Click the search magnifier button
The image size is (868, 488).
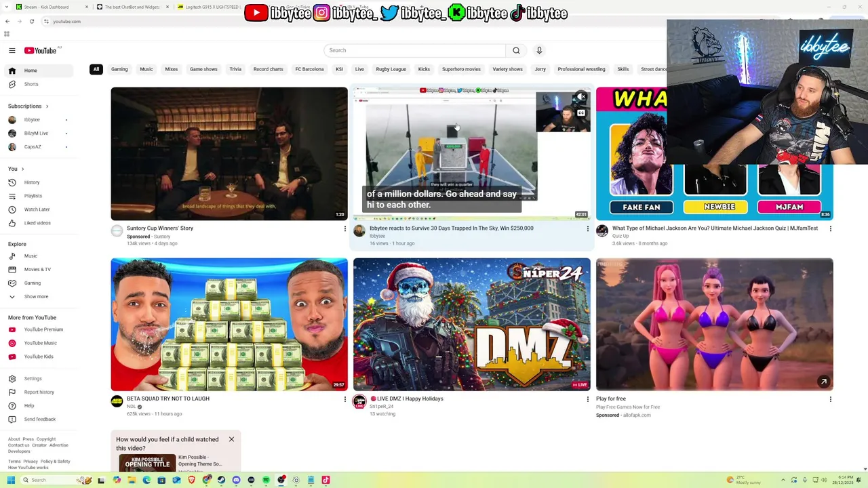click(x=516, y=50)
